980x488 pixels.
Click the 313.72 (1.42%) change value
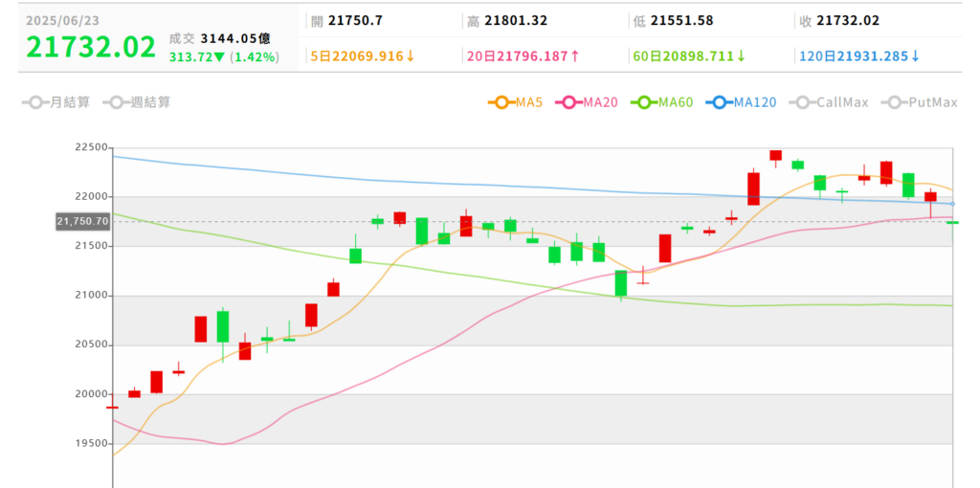click(x=224, y=57)
